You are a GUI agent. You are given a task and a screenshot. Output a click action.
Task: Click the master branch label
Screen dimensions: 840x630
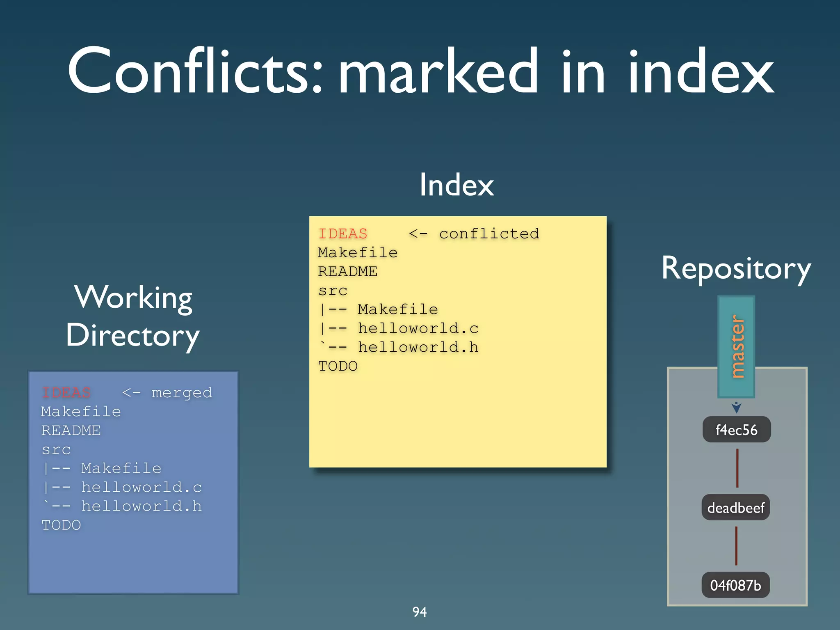click(x=737, y=346)
